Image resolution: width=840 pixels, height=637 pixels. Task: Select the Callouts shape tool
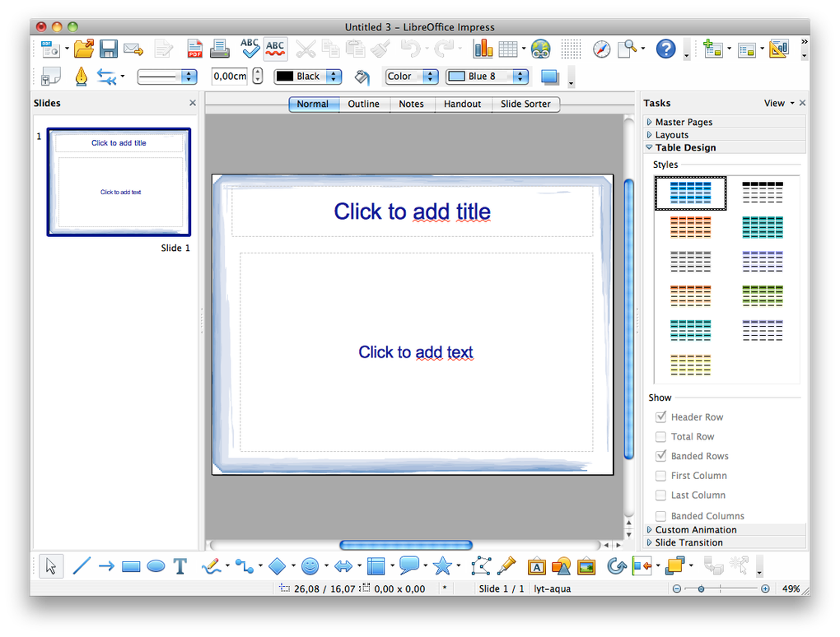pos(409,565)
